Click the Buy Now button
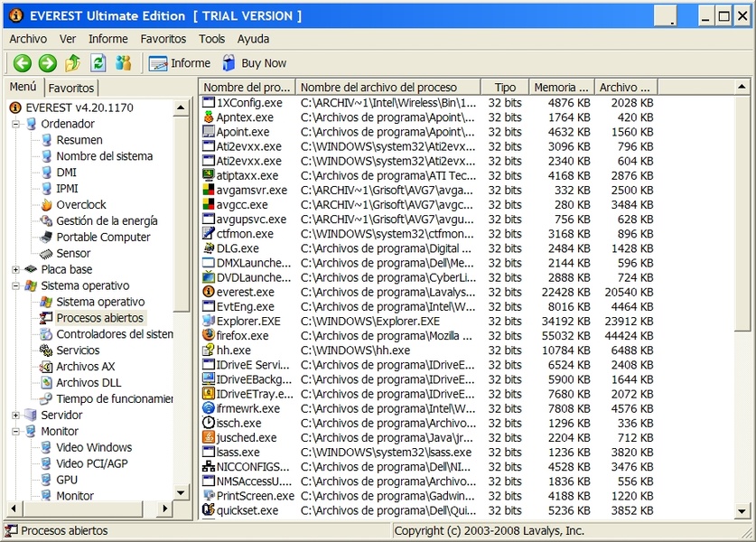Screen dimensions: 756x542 [x=254, y=63]
